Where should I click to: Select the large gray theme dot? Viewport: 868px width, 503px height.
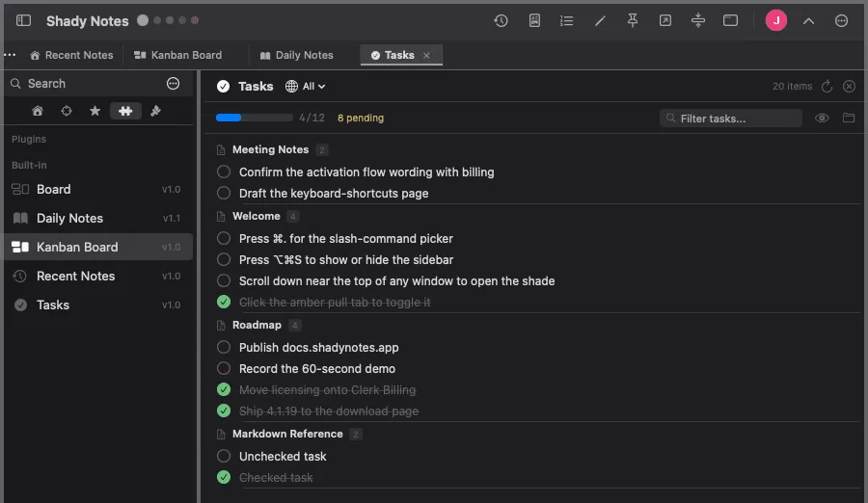143,20
